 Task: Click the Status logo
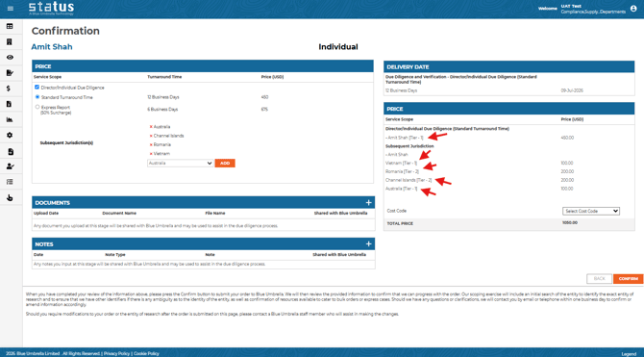[x=51, y=9]
